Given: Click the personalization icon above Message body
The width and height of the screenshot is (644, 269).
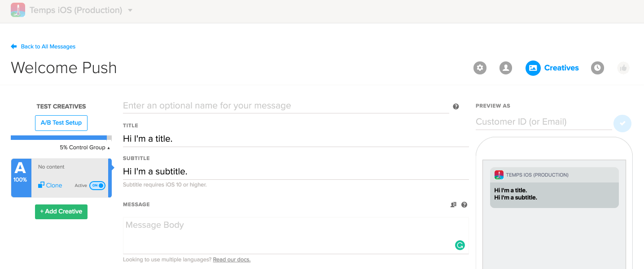Looking at the screenshot, I should tap(453, 205).
